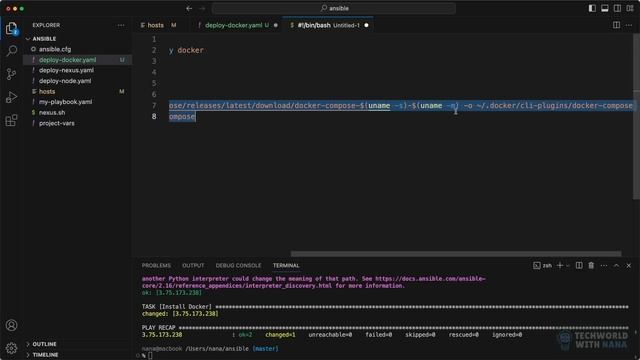Maximize panel size with chevron up
The height and width of the screenshot is (360, 640).
click(616, 265)
